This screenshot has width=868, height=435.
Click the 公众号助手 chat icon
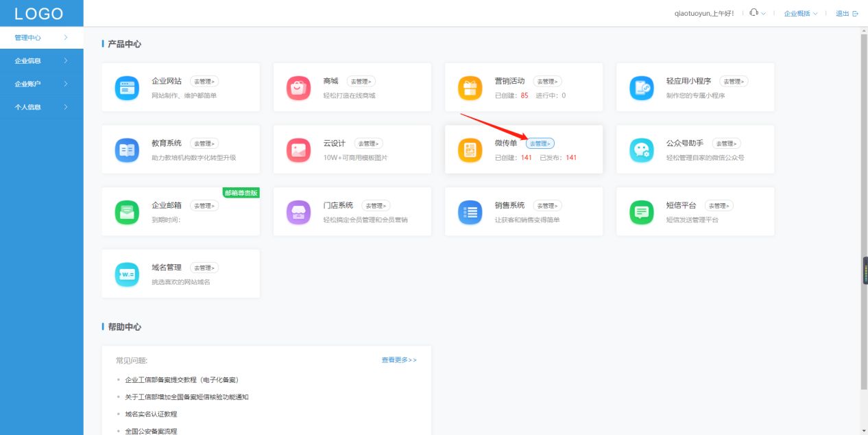[641, 149]
